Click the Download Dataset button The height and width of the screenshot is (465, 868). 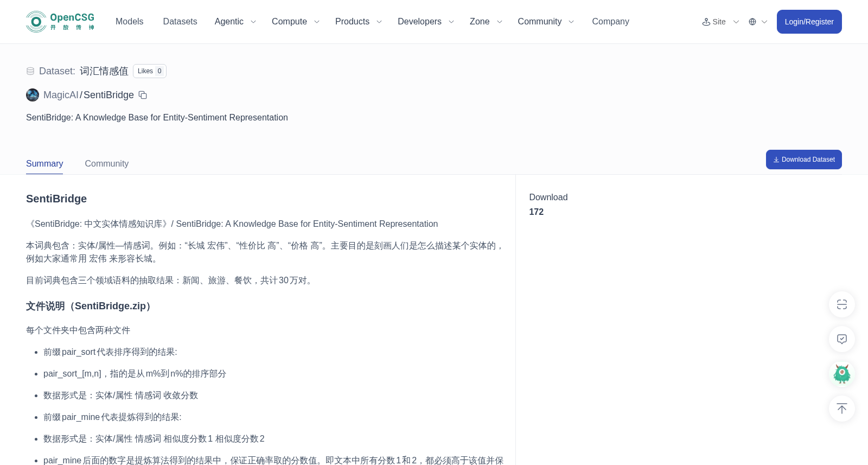click(803, 160)
